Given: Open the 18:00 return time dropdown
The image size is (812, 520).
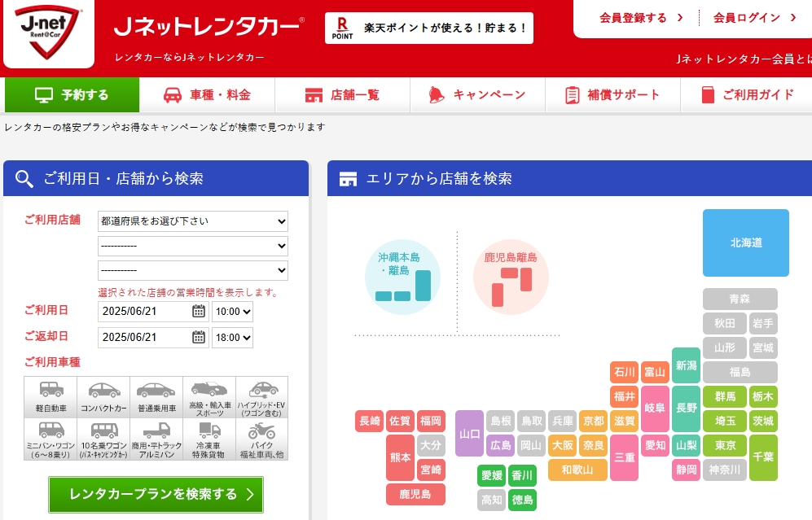Looking at the screenshot, I should click(232, 338).
